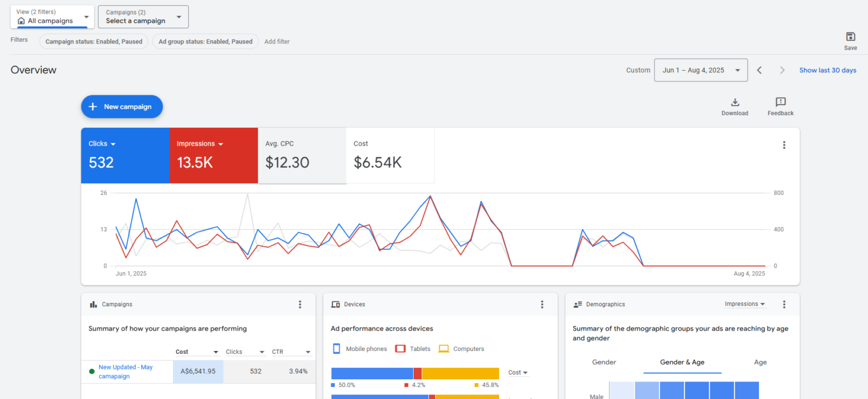Open Demographics Impressions metric dropdown
Screen dimensions: 868x399
[x=745, y=304]
